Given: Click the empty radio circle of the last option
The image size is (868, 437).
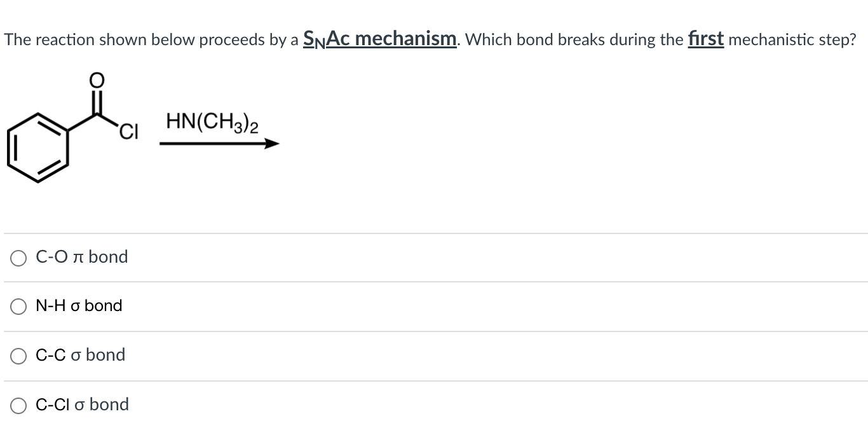Looking at the screenshot, I should coord(18,405).
